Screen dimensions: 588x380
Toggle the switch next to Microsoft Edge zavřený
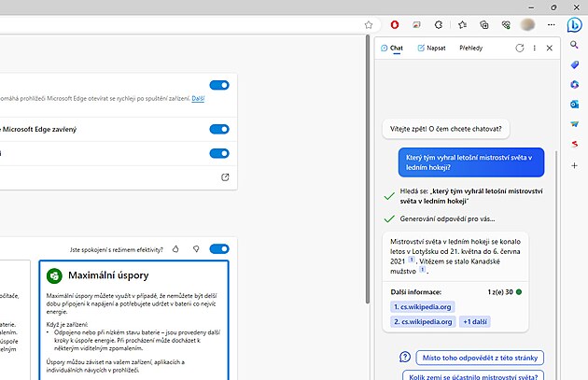coord(219,129)
